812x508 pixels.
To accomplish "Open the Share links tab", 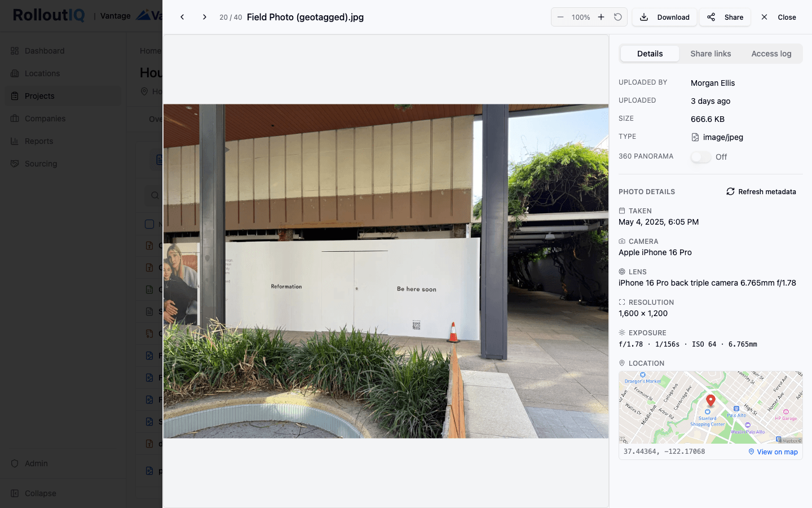I will [710, 54].
